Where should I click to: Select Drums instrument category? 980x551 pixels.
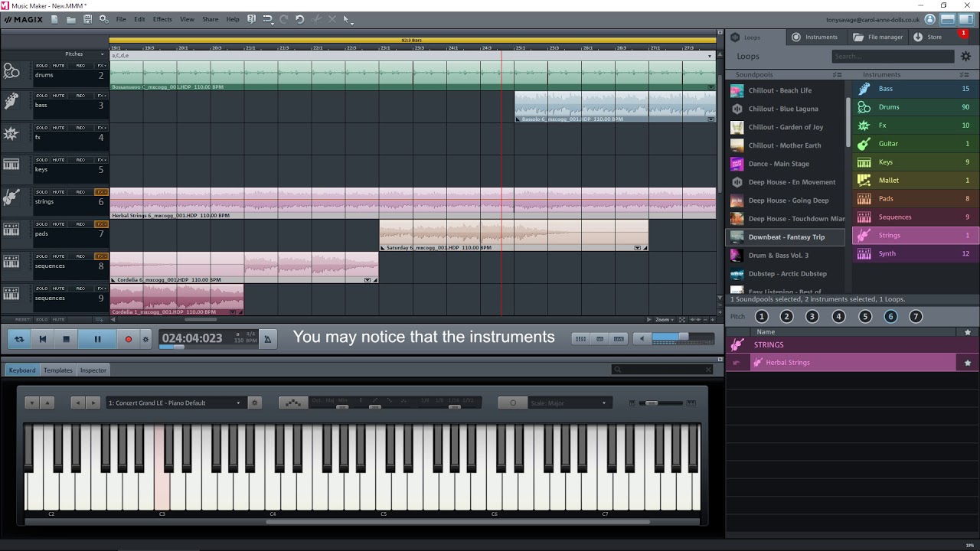click(x=916, y=107)
